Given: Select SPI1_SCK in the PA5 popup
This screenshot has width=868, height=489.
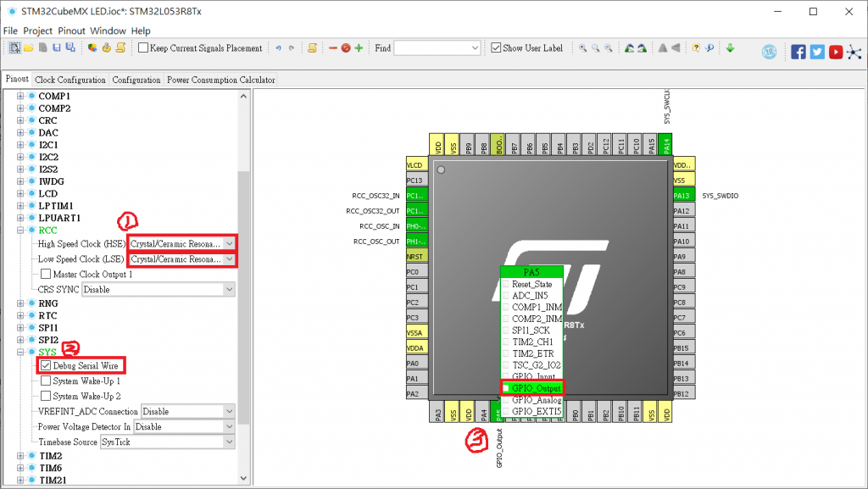Looking at the screenshot, I should [x=532, y=331].
